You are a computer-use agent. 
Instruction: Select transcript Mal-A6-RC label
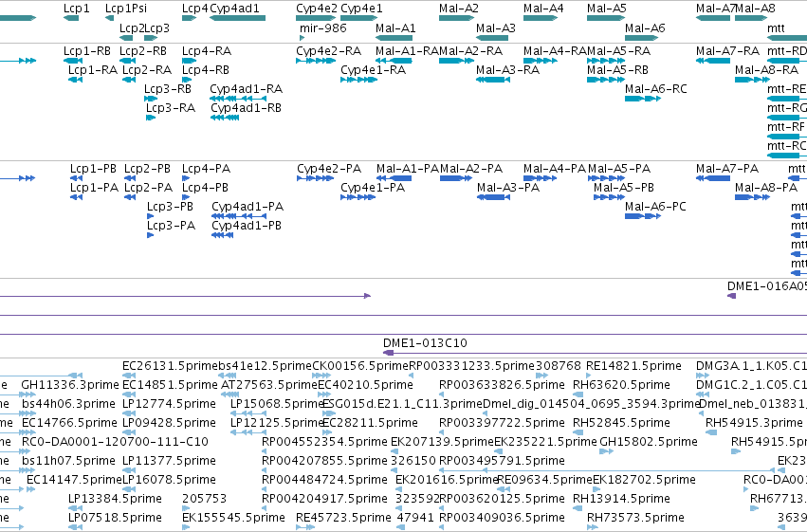[x=655, y=88]
